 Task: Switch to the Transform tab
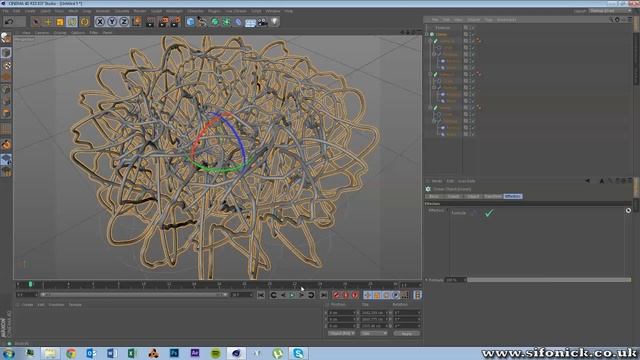(x=493, y=196)
